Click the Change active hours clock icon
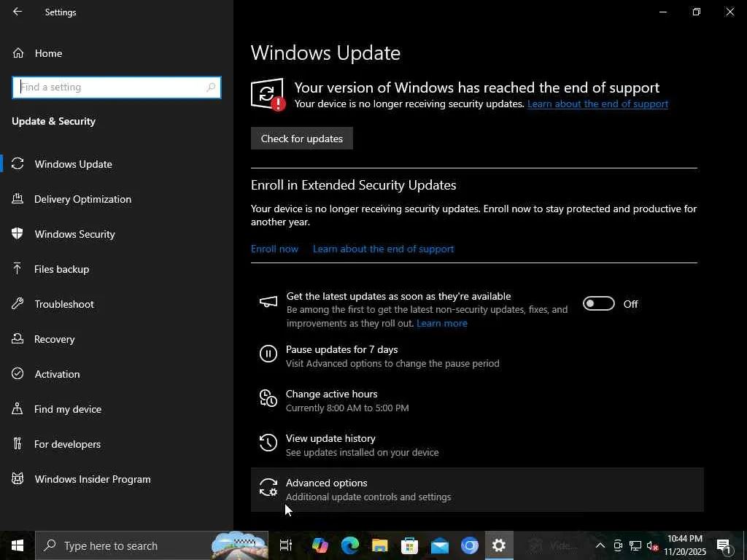 coord(268,398)
